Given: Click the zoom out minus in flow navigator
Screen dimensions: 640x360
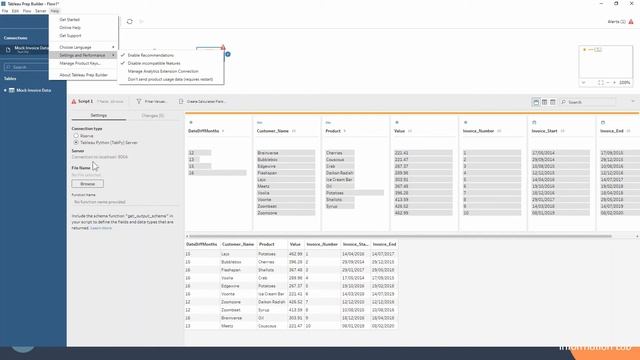Looking at the screenshot, I should pos(608,82).
